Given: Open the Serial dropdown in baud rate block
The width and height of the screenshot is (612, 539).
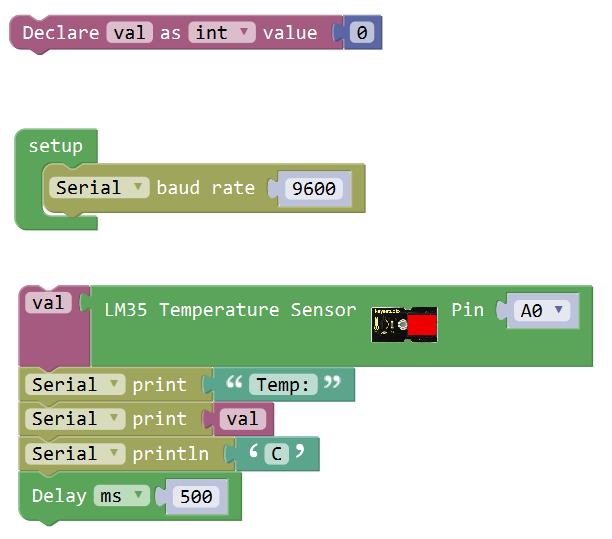Looking at the screenshot, I should pos(99,188).
